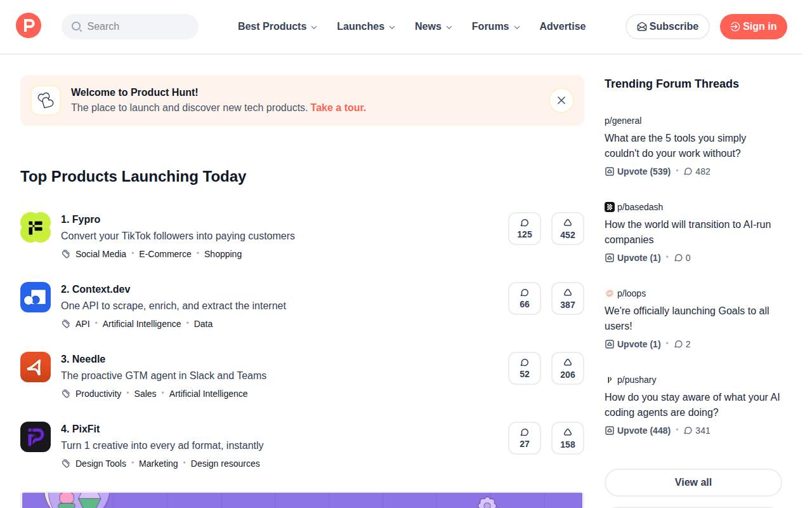This screenshot has width=812, height=508.
Task: Upvote the launching Goals thread
Action: point(632,344)
